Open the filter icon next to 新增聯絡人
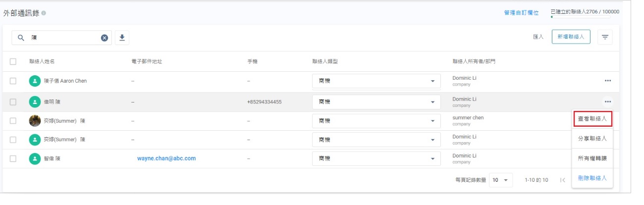The width and height of the screenshot is (644, 205). (x=605, y=37)
